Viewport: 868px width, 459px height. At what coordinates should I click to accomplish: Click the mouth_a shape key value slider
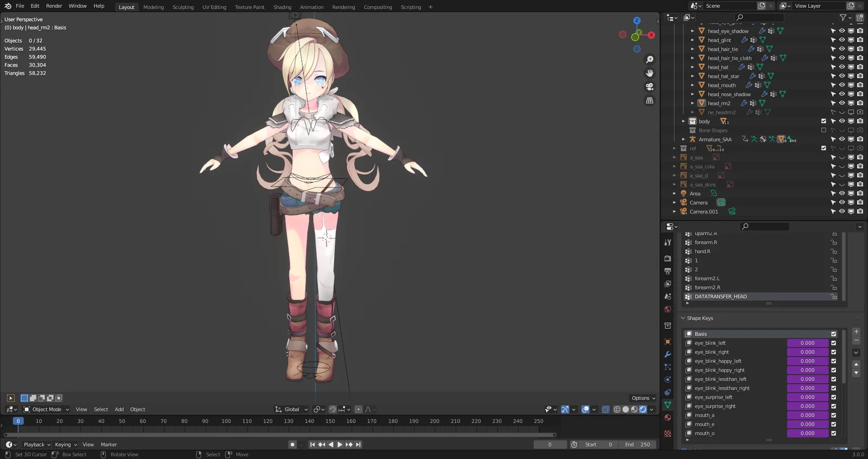click(807, 416)
